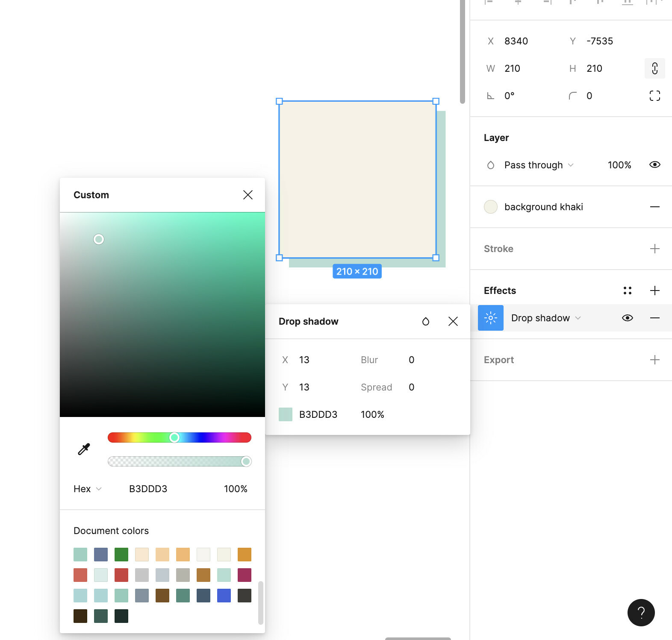Click the Document colors heading

(111, 531)
